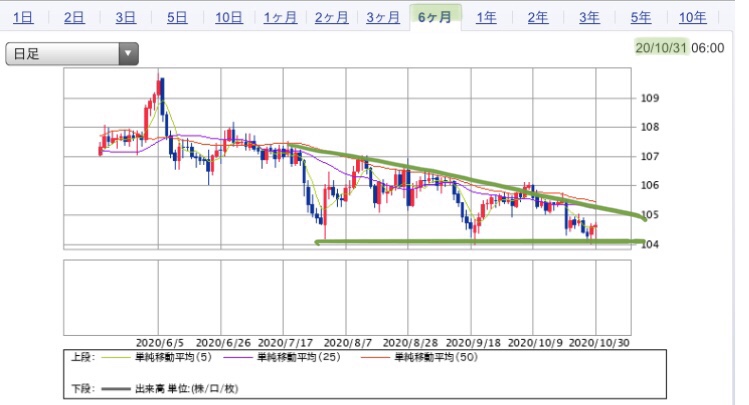Show the 1年 chart range
This screenshot has width=749, height=405.
[x=486, y=18]
